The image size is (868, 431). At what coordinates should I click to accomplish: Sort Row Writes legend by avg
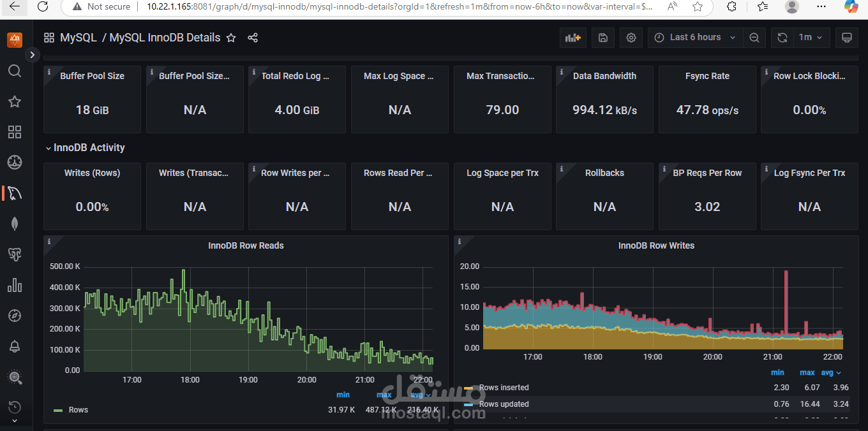click(x=831, y=372)
